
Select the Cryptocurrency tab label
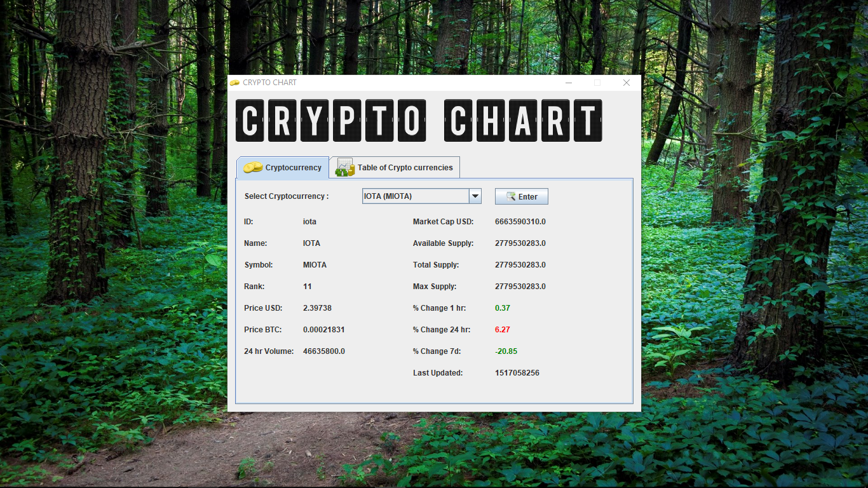tap(293, 168)
